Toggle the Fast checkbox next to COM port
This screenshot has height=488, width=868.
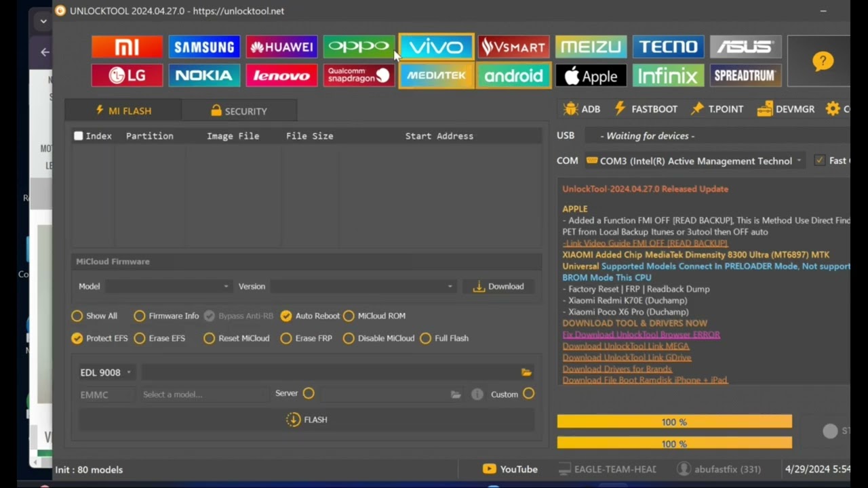pos(820,161)
